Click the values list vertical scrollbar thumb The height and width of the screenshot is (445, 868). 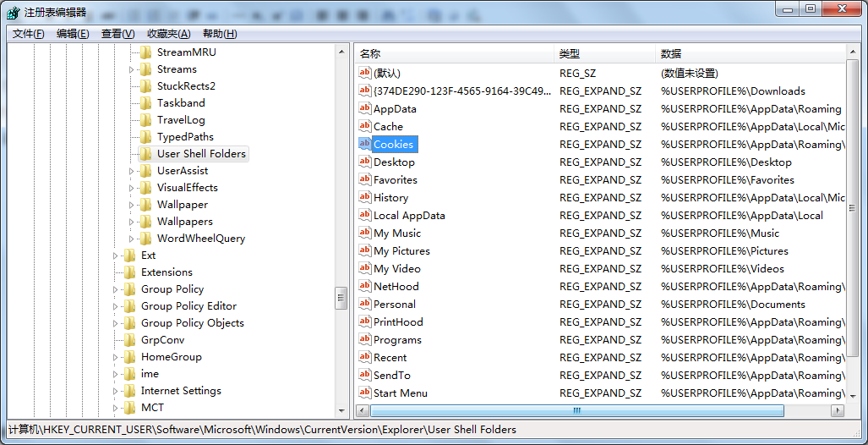pos(853,209)
